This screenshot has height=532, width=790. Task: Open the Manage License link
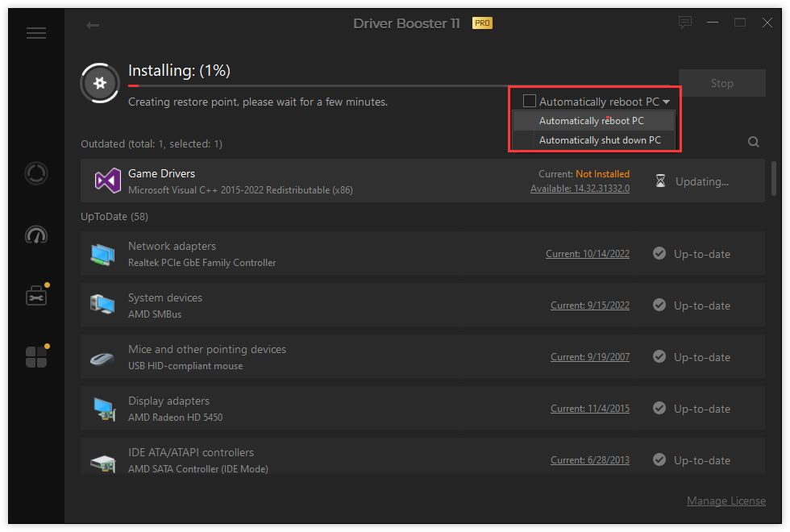(726, 501)
